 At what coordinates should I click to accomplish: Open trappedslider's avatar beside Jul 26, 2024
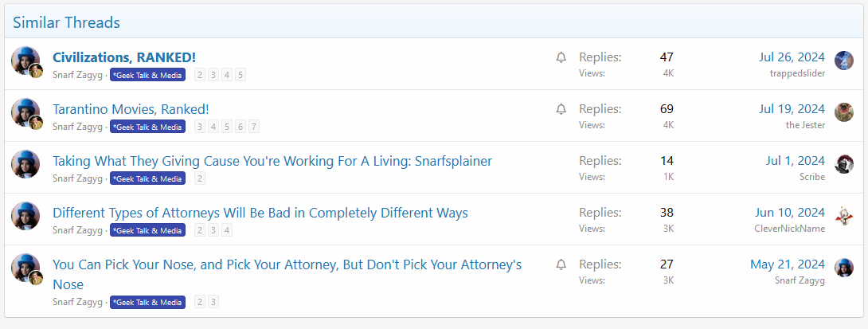click(844, 61)
